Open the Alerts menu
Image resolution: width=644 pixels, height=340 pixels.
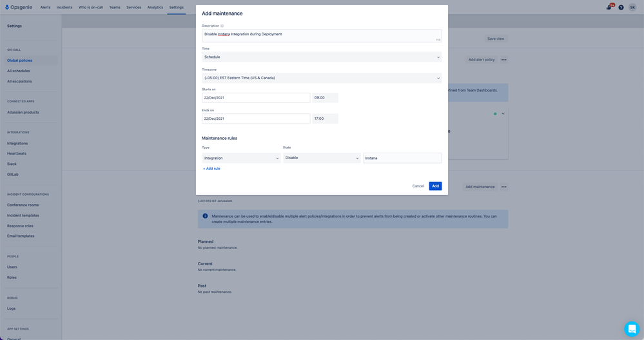pos(45,7)
